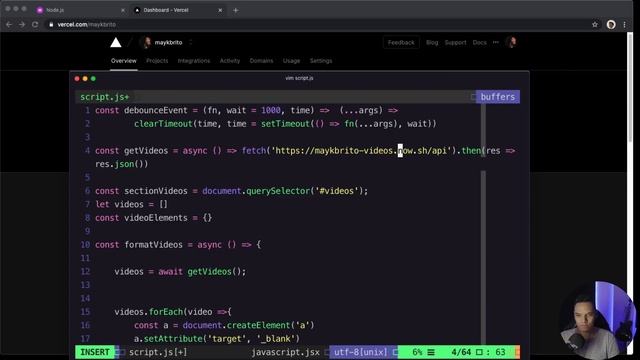Image resolution: width=640 pixels, height=360 pixels.
Task: Open the new tab plus button
Action: pos(236,10)
